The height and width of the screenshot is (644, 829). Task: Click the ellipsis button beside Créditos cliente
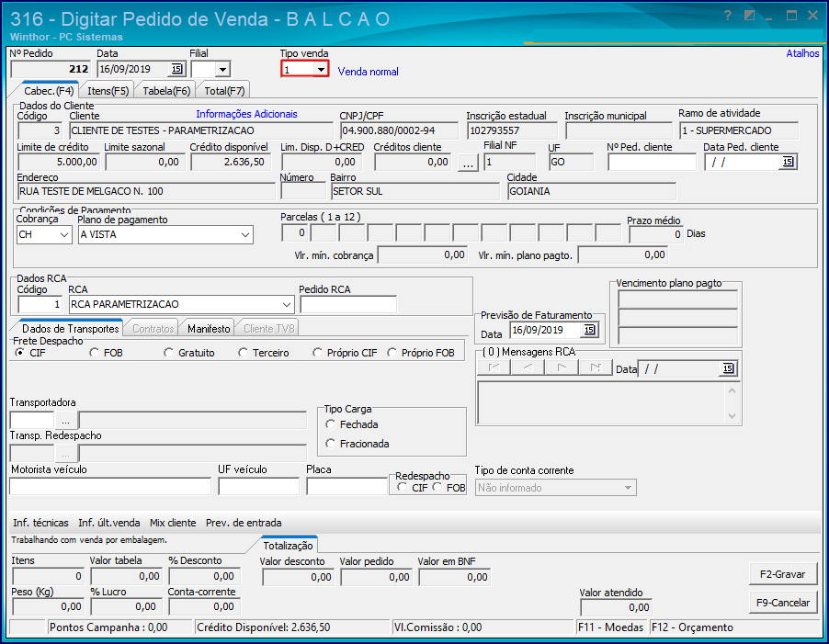click(468, 163)
